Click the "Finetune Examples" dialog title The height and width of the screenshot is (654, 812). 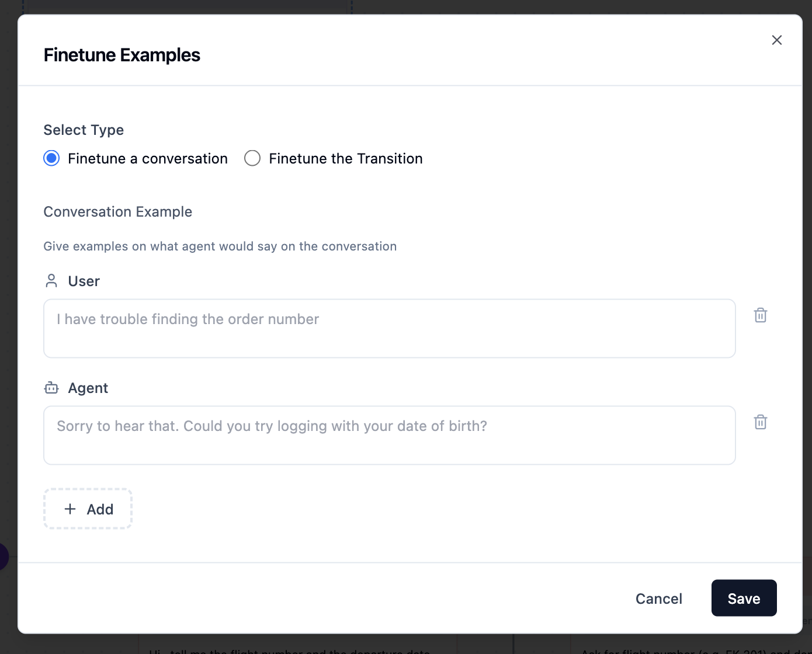(122, 55)
